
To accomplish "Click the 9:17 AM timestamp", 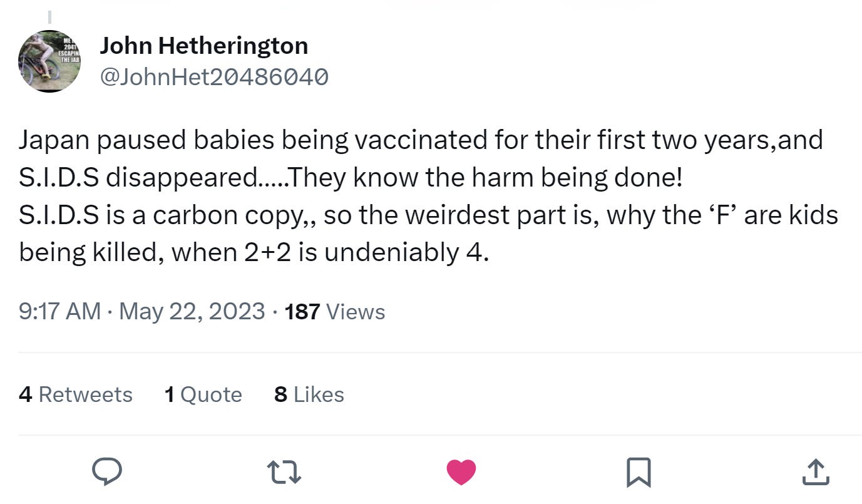I will point(59,311).
